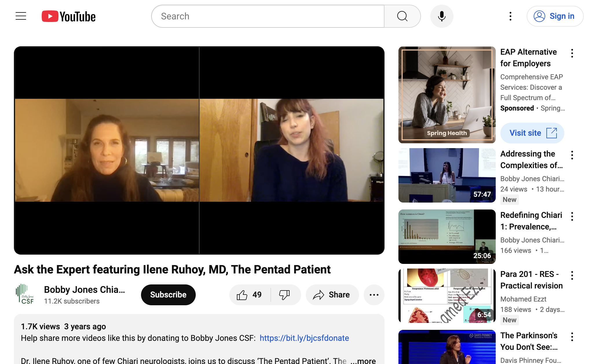Click the Sponsored label on the ad
593x364 pixels.
pyautogui.click(x=517, y=108)
